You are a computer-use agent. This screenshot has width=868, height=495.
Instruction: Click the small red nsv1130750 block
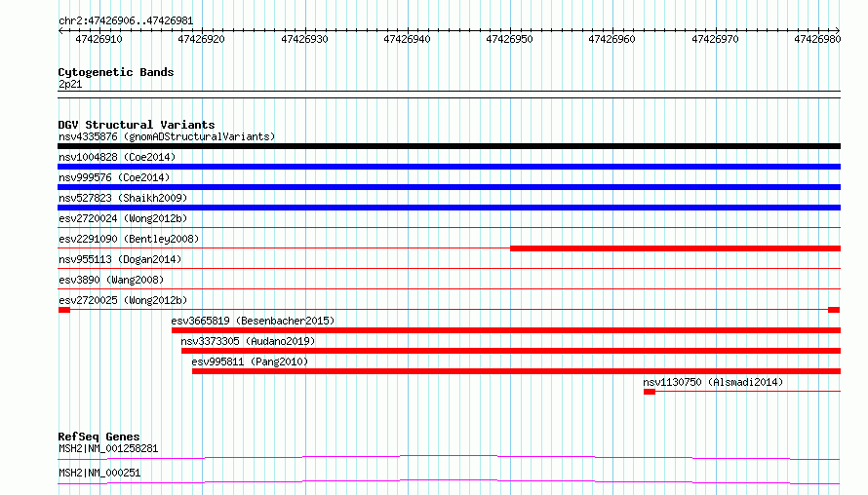coord(650,392)
